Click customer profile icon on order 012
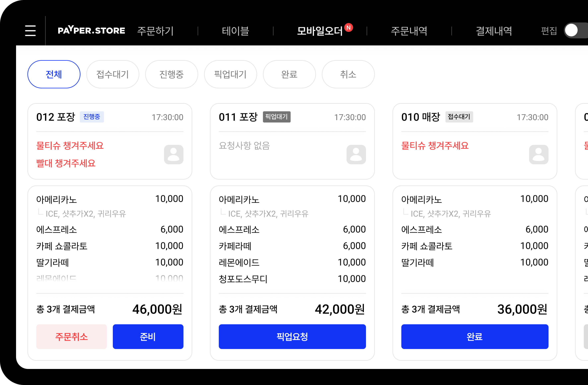Screen dimensions: 588x385 point(173,154)
